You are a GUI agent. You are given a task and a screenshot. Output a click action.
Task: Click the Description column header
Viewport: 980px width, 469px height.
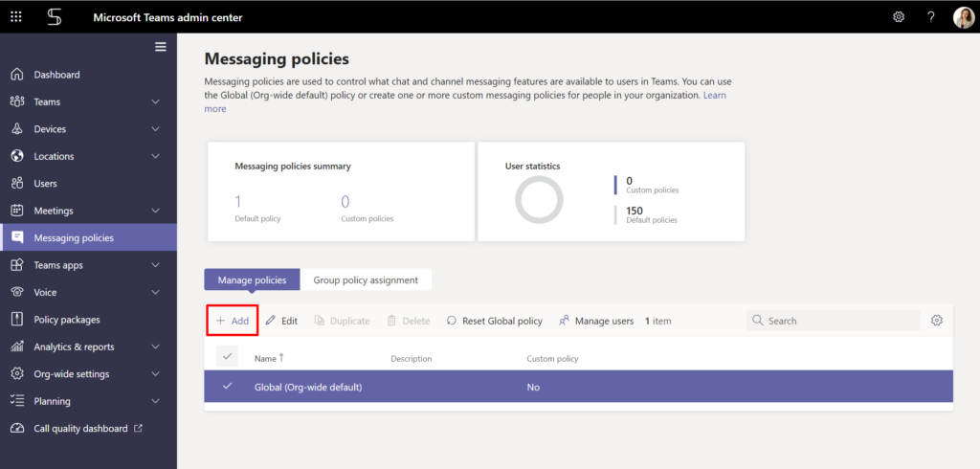click(412, 358)
